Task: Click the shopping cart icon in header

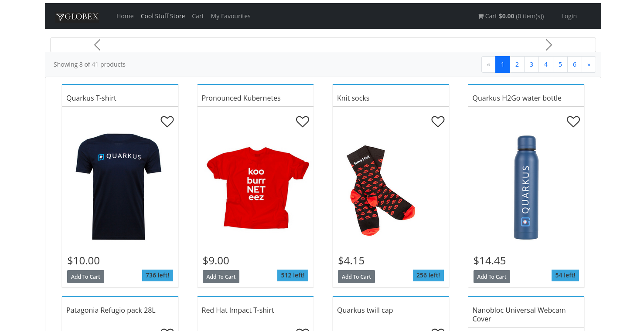Action: [481, 16]
